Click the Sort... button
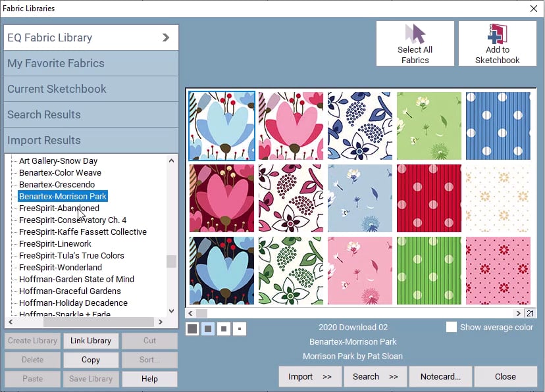Screen dimensions: 545x392 tap(149, 360)
